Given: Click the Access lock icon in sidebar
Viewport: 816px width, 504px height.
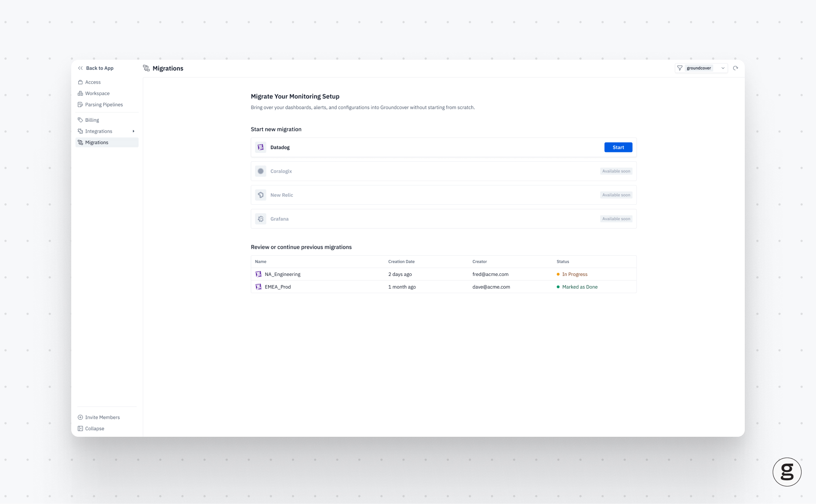Looking at the screenshot, I should [80, 82].
